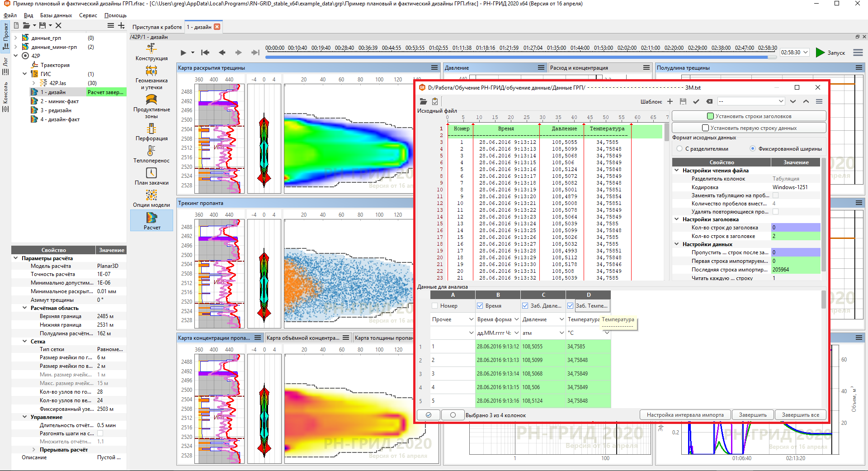868x471 pixels.
Task: Toggle the Номер column checkbox
Action: coord(435,306)
